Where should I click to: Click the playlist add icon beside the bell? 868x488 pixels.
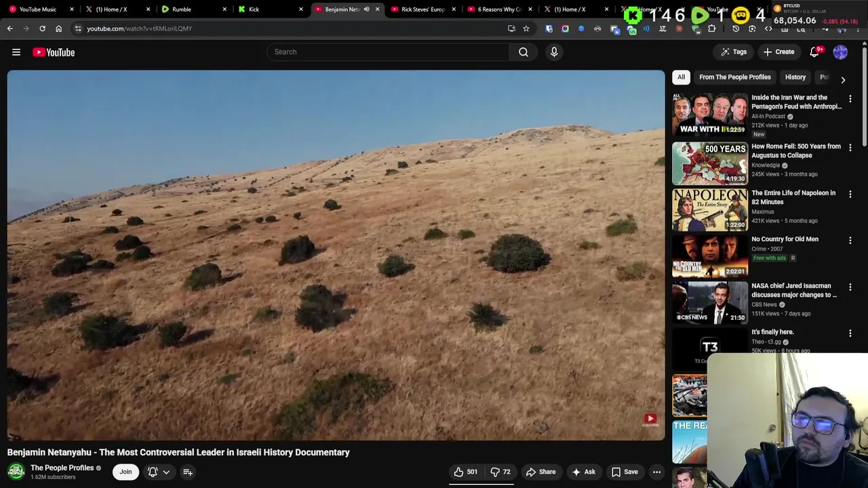click(188, 472)
